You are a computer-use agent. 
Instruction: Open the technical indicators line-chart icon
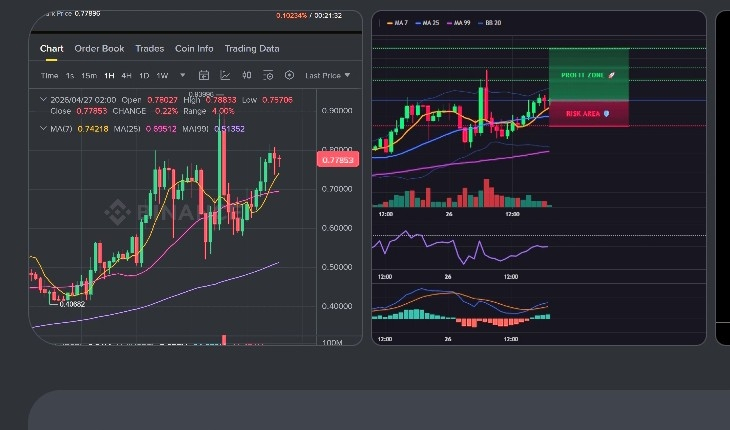225,75
